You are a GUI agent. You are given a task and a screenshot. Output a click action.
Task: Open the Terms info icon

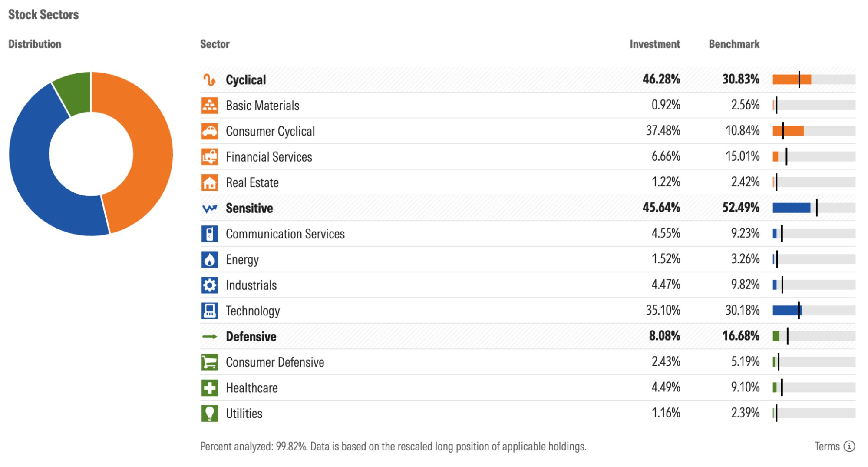coord(849,446)
